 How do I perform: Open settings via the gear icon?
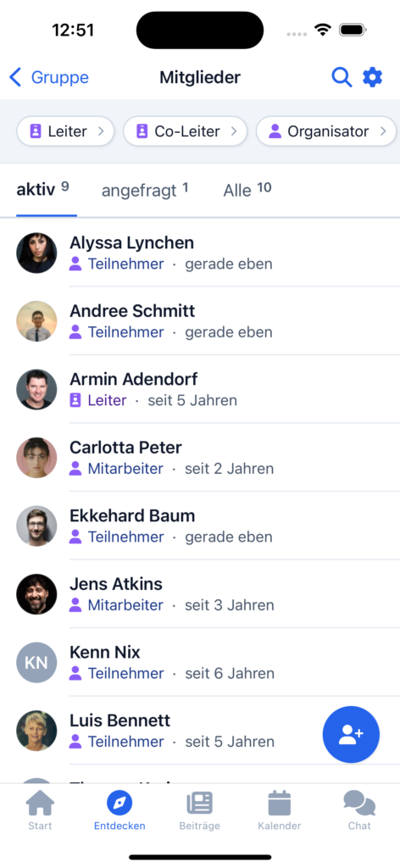coord(372,77)
